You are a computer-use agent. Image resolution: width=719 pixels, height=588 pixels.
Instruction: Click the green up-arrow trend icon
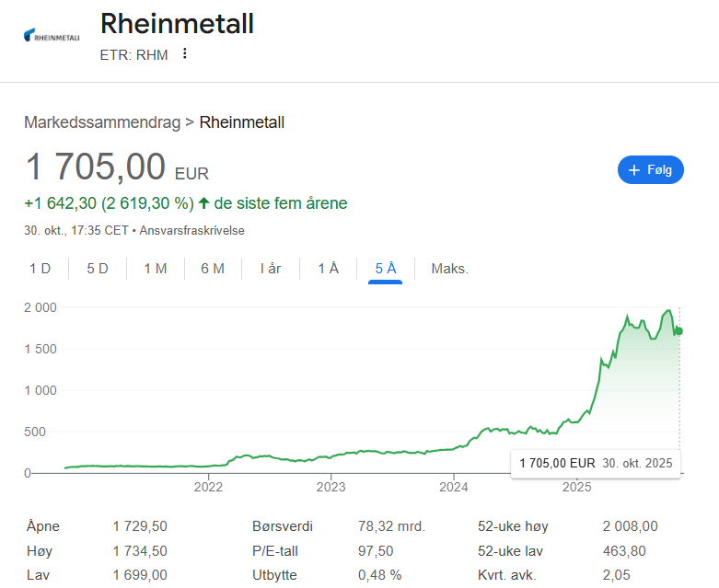click(203, 203)
